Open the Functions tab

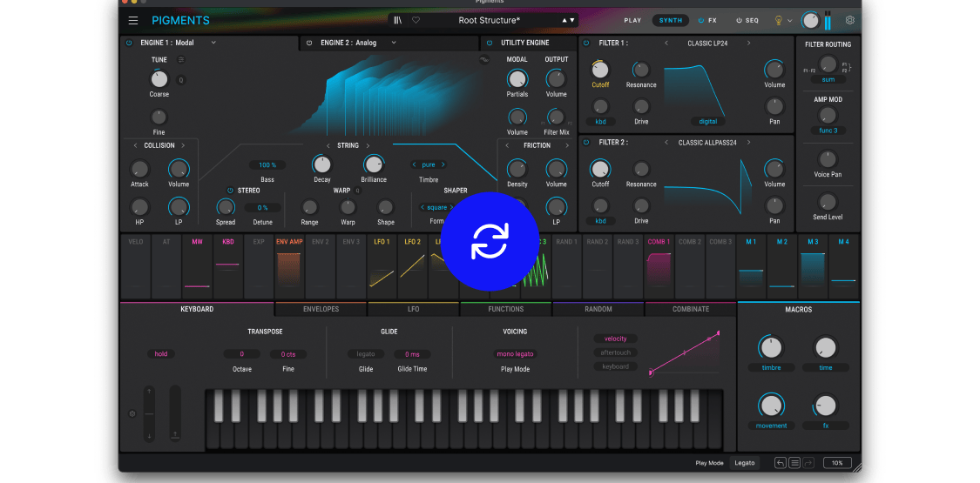click(x=505, y=309)
